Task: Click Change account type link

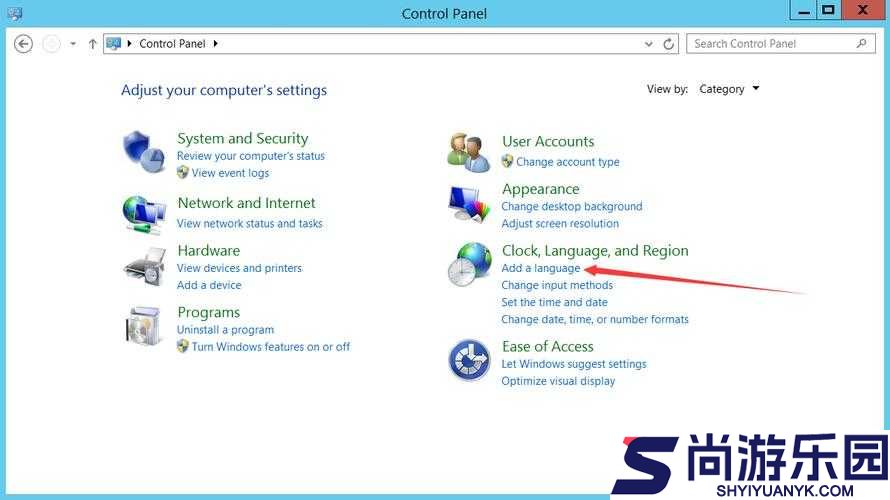Action: [568, 162]
